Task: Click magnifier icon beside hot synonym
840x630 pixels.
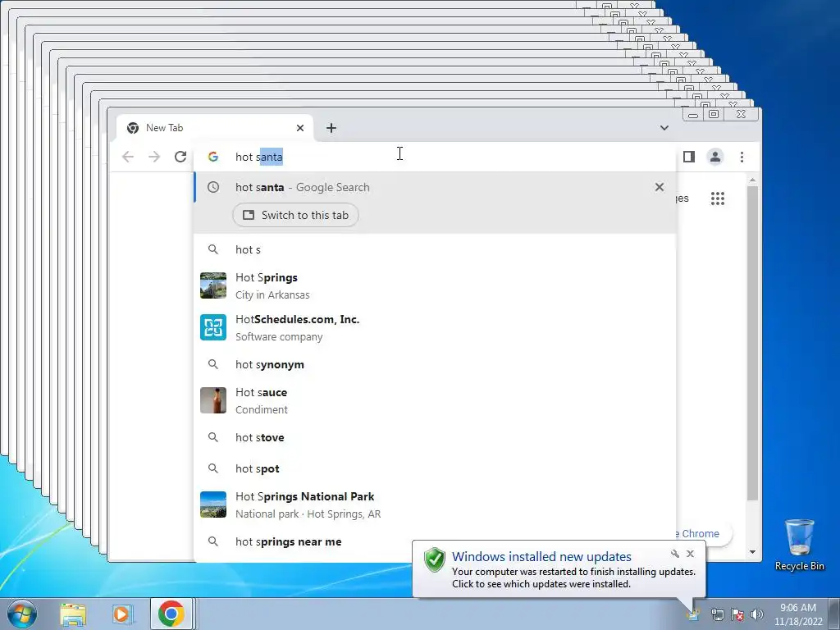Action: (x=213, y=364)
